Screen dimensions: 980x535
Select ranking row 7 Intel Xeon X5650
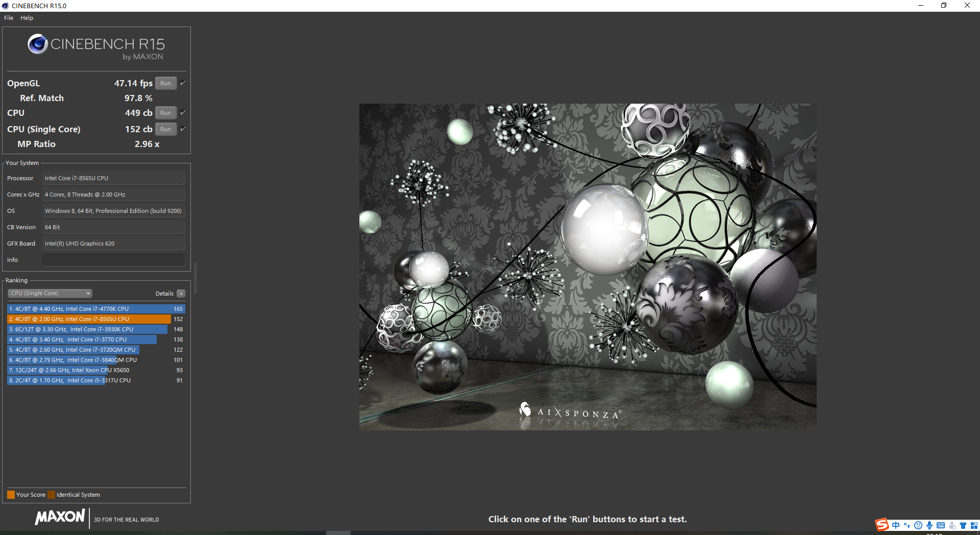click(x=96, y=370)
